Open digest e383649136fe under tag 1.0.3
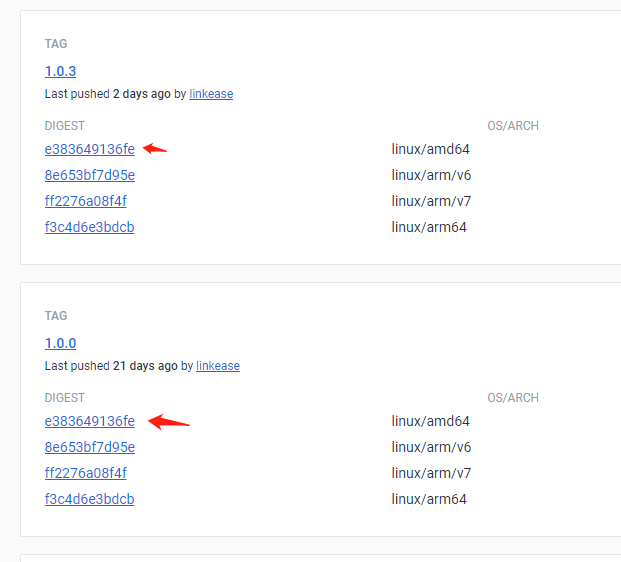The width and height of the screenshot is (621, 562). (89, 149)
